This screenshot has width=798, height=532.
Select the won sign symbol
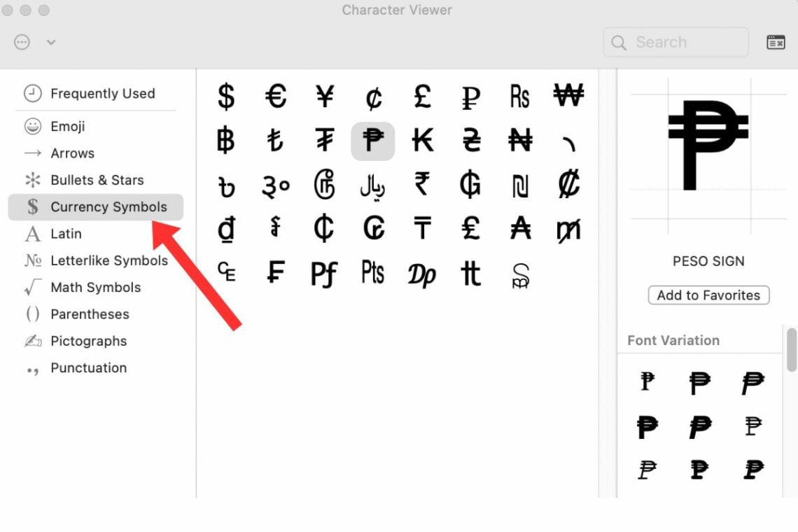pyautogui.click(x=568, y=95)
